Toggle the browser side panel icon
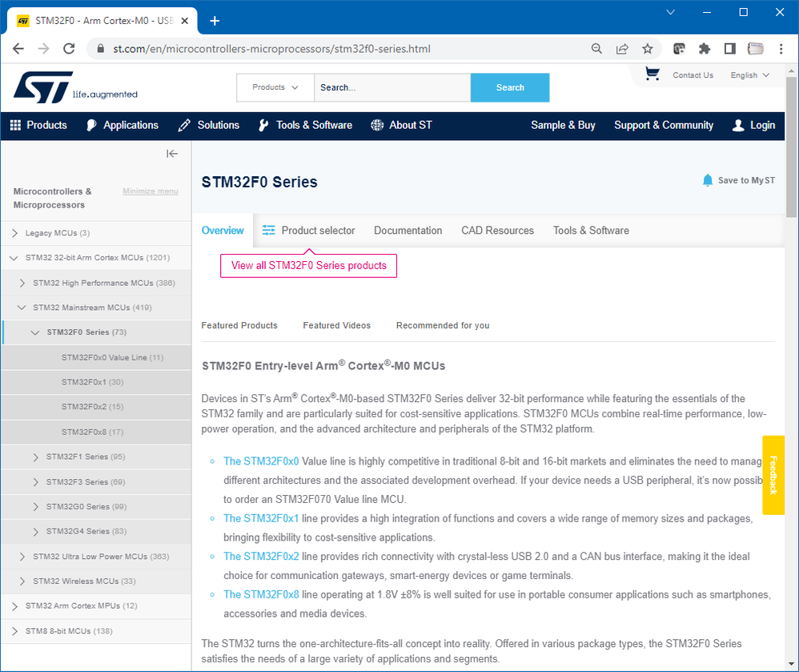The height and width of the screenshot is (672, 799). click(729, 49)
